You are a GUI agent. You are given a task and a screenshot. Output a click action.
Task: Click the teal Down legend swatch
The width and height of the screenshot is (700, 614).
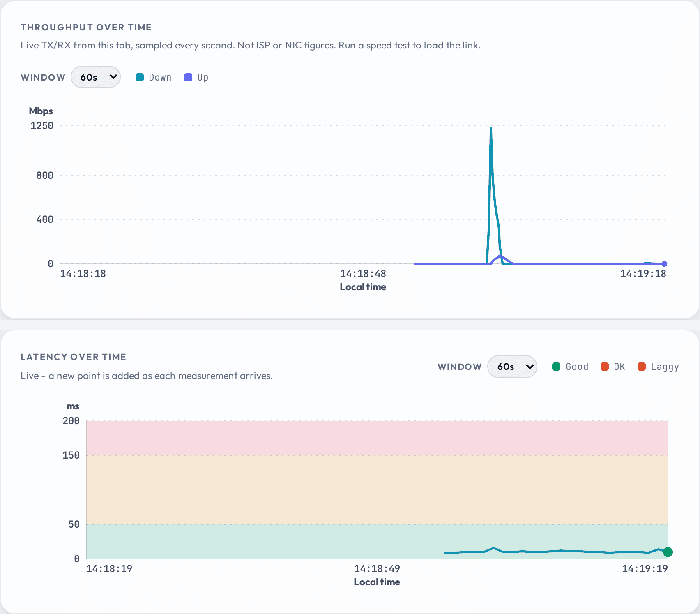point(140,77)
